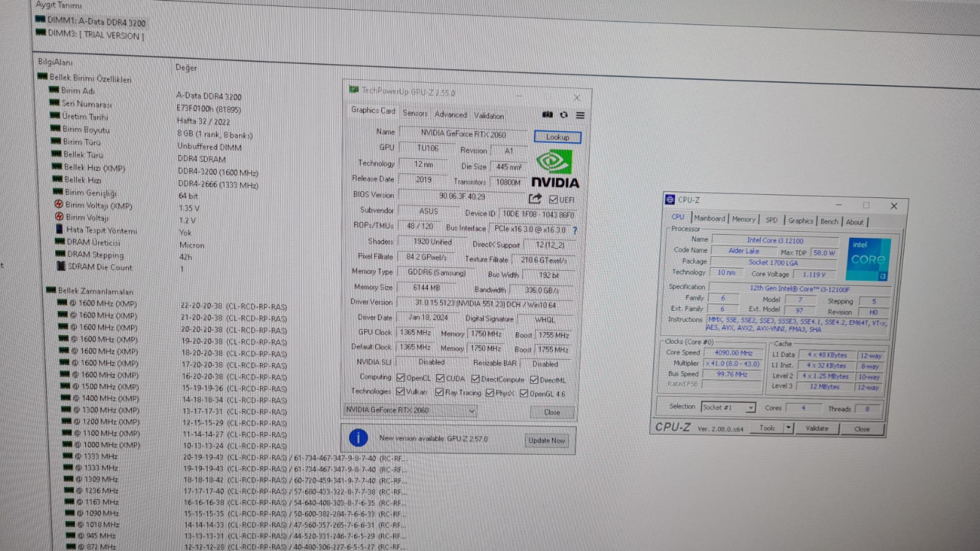Click the DIMM3 memory module icon

pos(41,32)
